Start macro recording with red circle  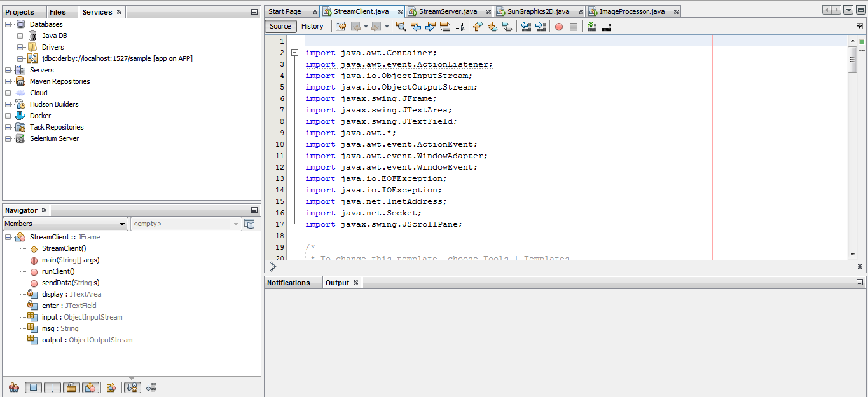(559, 27)
